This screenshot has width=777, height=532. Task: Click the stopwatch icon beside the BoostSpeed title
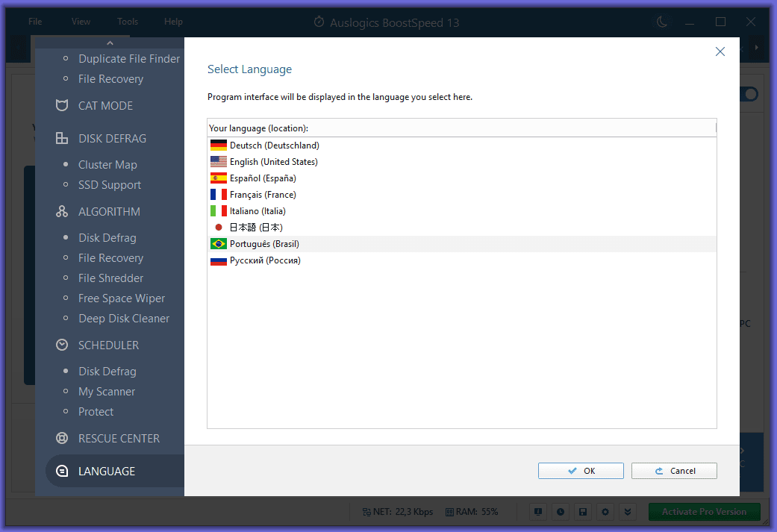[319, 22]
